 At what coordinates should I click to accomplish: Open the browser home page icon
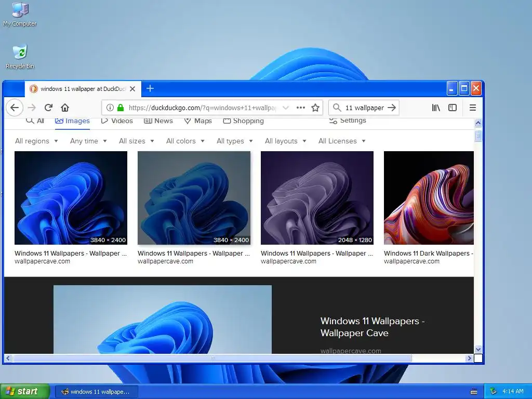click(65, 108)
